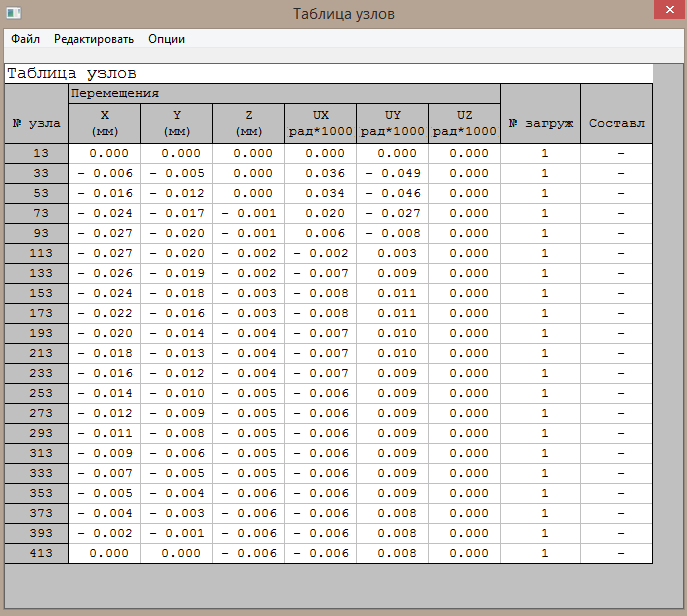
Task: Click Y value -0.004 for node 353
Action: pyautogui.click(x=177, y=493)
